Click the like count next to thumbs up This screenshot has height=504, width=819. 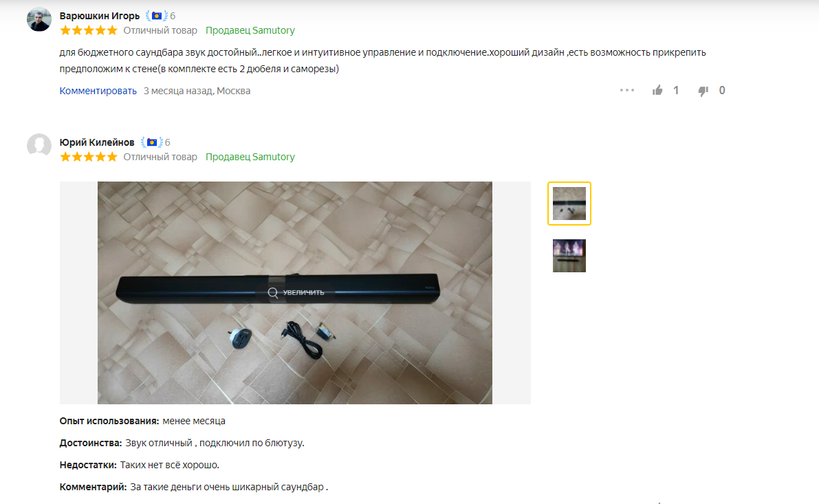click(676, 91)
